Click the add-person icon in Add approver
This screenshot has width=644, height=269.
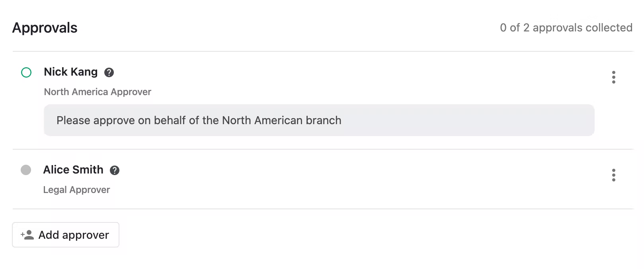point(27,235)
